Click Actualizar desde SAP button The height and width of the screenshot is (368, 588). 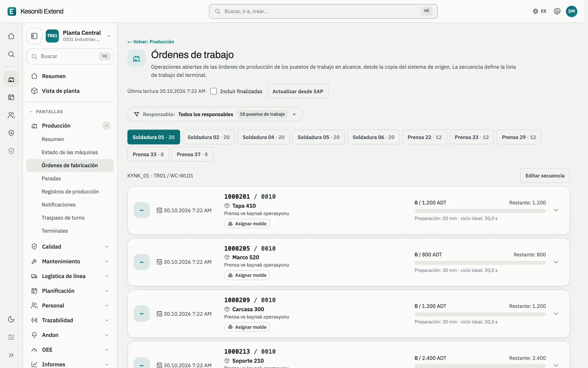[298, 91]
